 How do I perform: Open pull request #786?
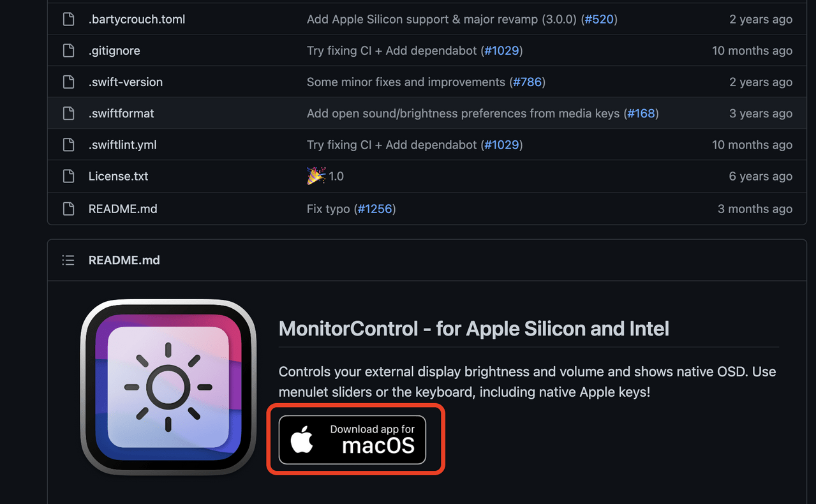coord(528,82)
